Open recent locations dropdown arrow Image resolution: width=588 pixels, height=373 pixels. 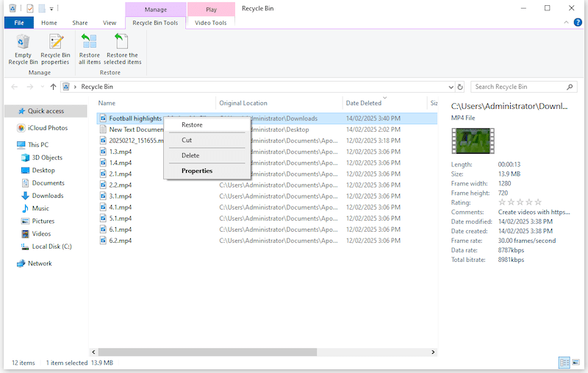click(x=42, y=87)
